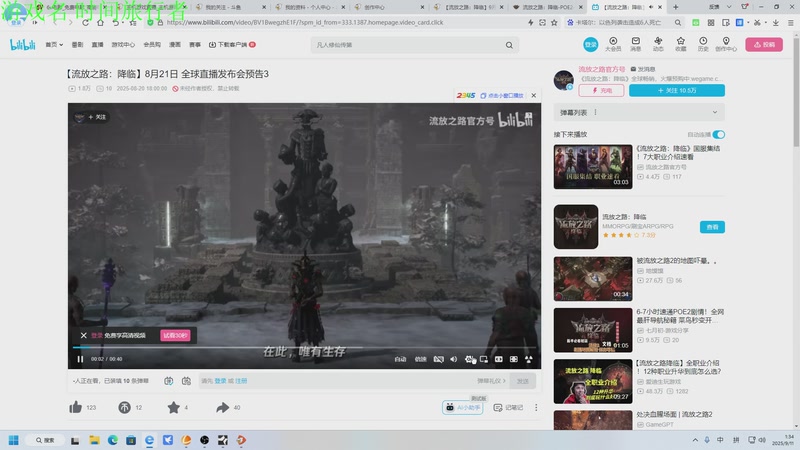Image resolution: width=800 pixels, height=450 pixels.
Task: Open Windows Start menu
Action: tap(14, 440)
